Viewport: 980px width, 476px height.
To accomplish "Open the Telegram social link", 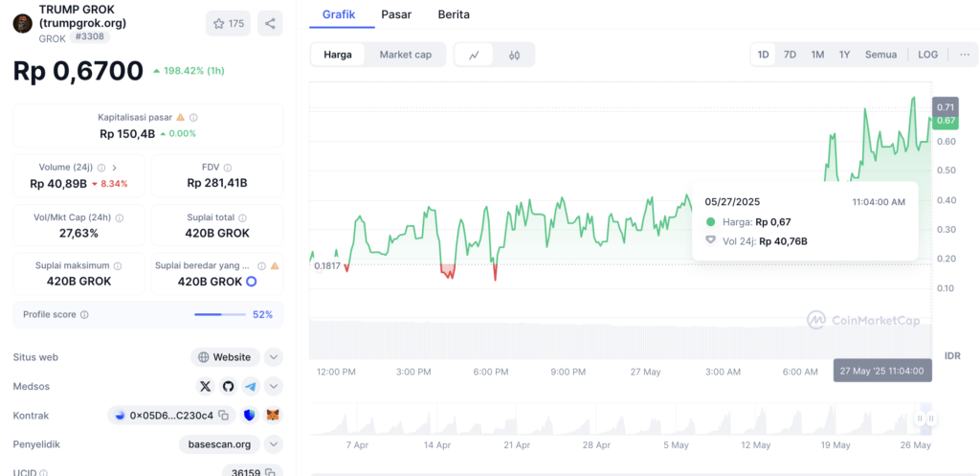I will [251, 387].
